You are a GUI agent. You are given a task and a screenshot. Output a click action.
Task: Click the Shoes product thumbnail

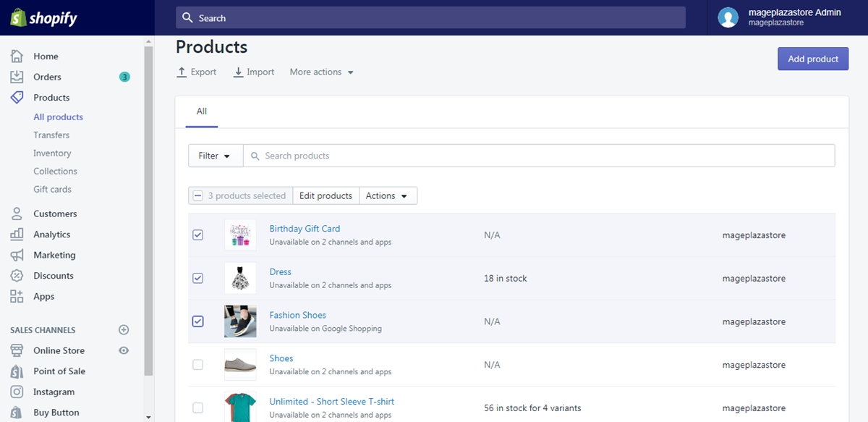tap(240, 365)
